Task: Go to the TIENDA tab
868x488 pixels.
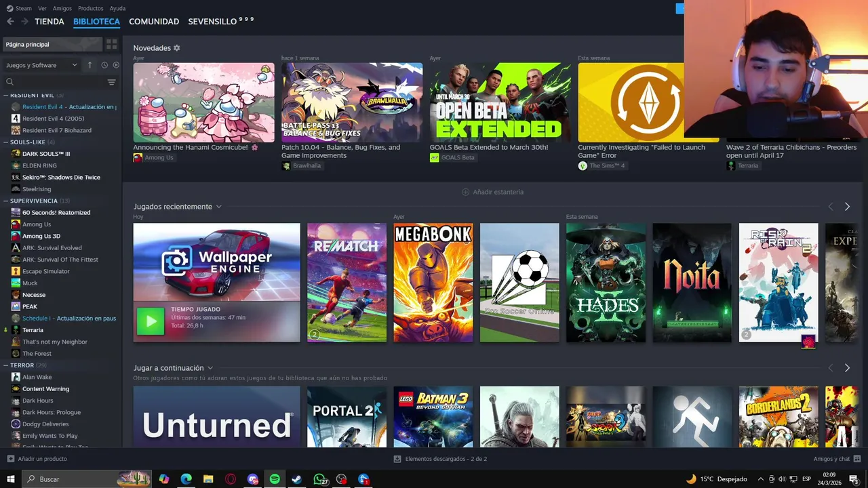Action: pyautogui.click(x=50, y=22)
